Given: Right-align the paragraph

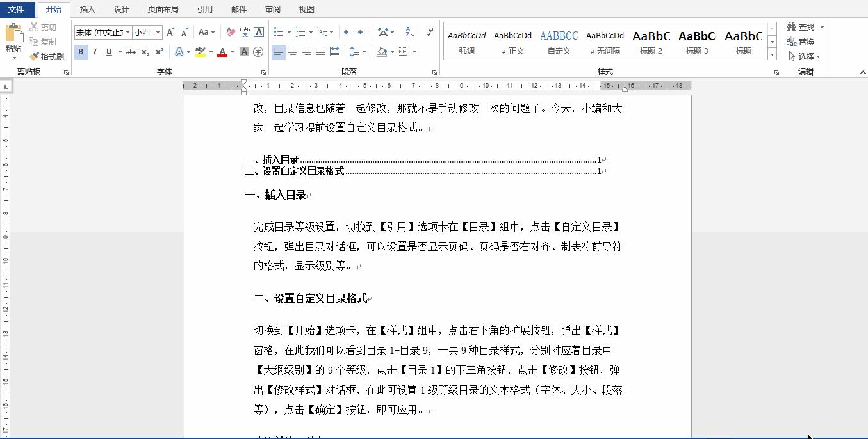Looking at the screenshot, I should point(307,52).
